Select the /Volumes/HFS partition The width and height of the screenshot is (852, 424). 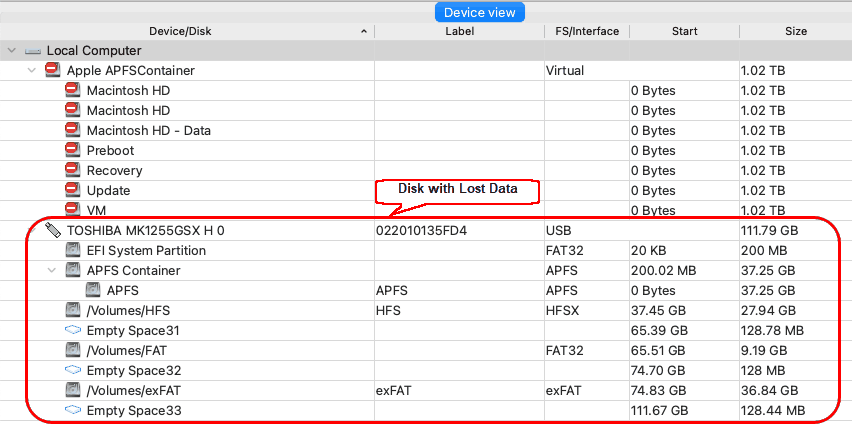pyautogui.click(x=426, y=311)
